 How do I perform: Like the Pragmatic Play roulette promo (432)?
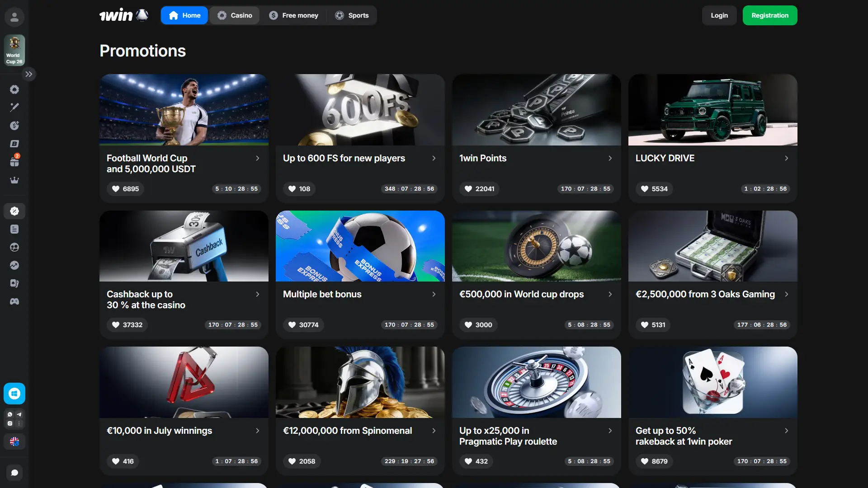pos(476,461)
